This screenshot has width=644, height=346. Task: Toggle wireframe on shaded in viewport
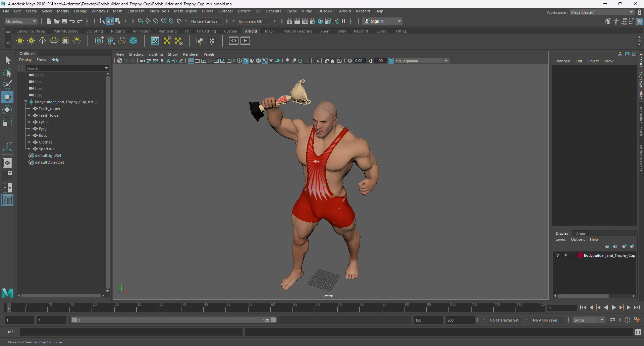258,61
